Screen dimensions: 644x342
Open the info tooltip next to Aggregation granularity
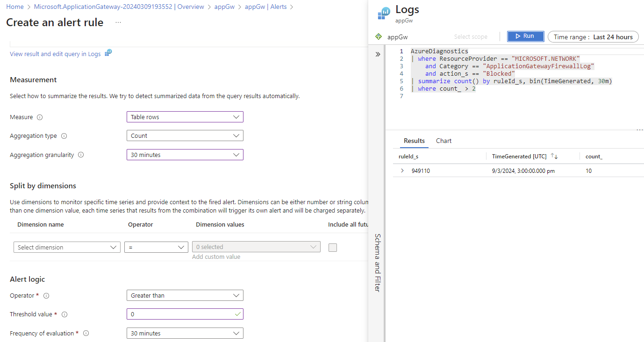81,155
